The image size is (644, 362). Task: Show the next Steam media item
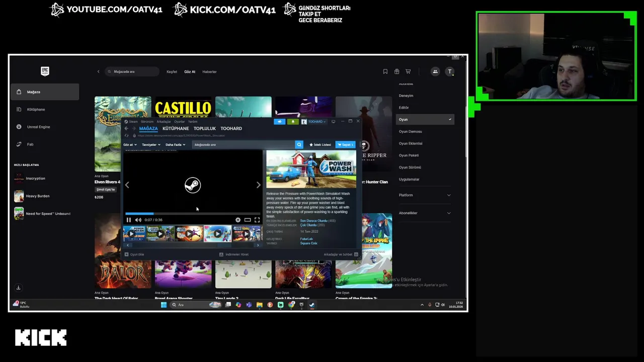coord(259,185)
